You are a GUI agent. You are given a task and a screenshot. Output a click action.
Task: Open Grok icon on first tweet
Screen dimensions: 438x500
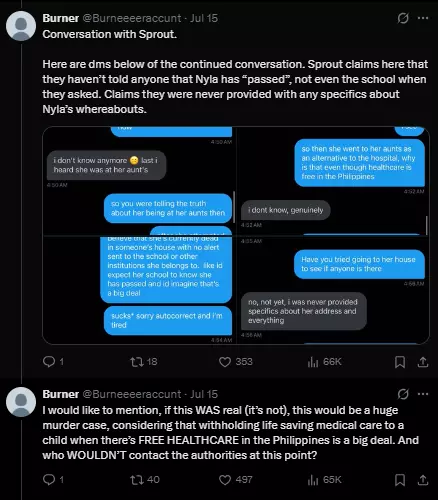click(403, 18)
